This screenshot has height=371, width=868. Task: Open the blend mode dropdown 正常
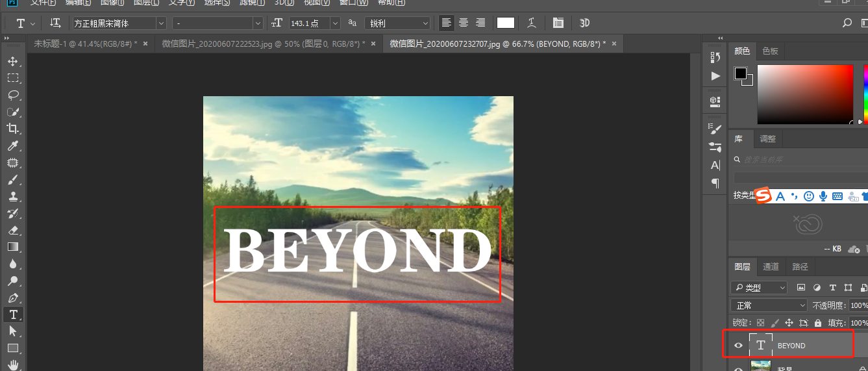tap(769, 305)
